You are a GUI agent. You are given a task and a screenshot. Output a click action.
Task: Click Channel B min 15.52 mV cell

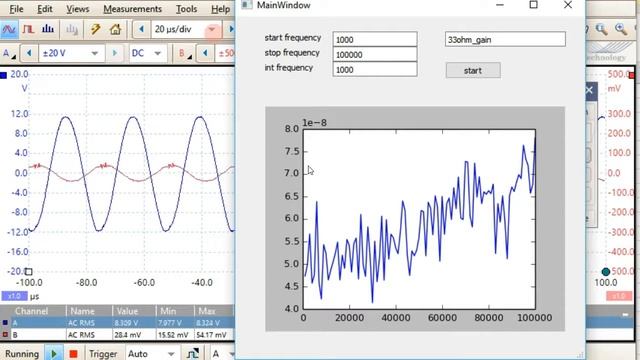click(x=174, y=335)
